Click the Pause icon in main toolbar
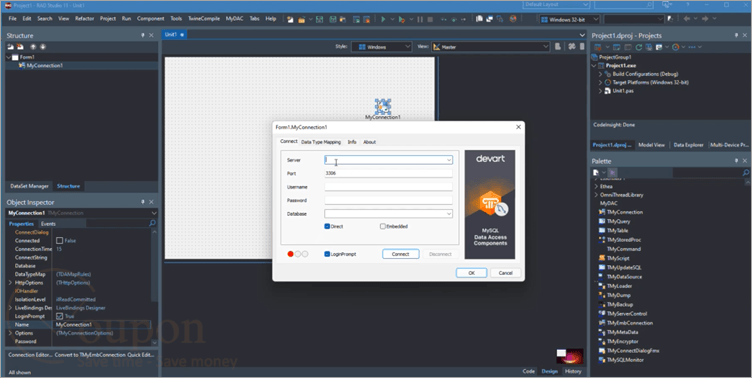752x378 pixels. coord(420,19)
